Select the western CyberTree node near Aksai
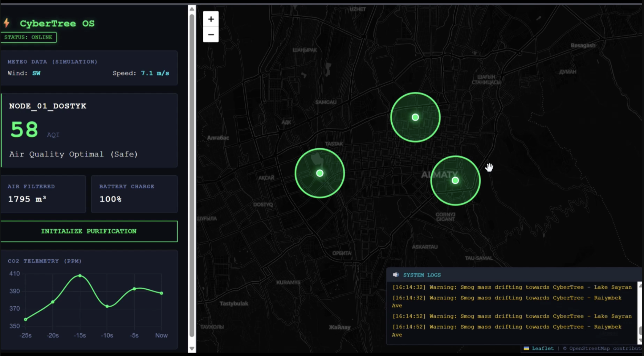 pyautogui.click(x=320, y=173)
